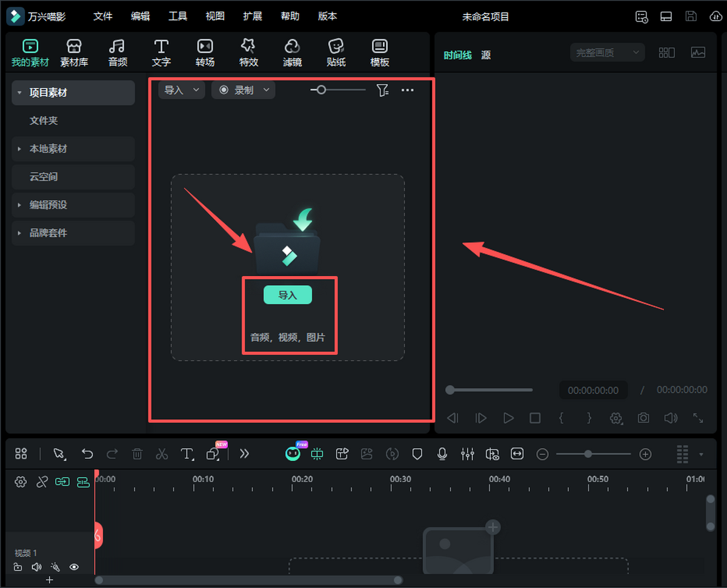Click the 录制 record button
Screen dimensions: 727x588
coord(243,90)
